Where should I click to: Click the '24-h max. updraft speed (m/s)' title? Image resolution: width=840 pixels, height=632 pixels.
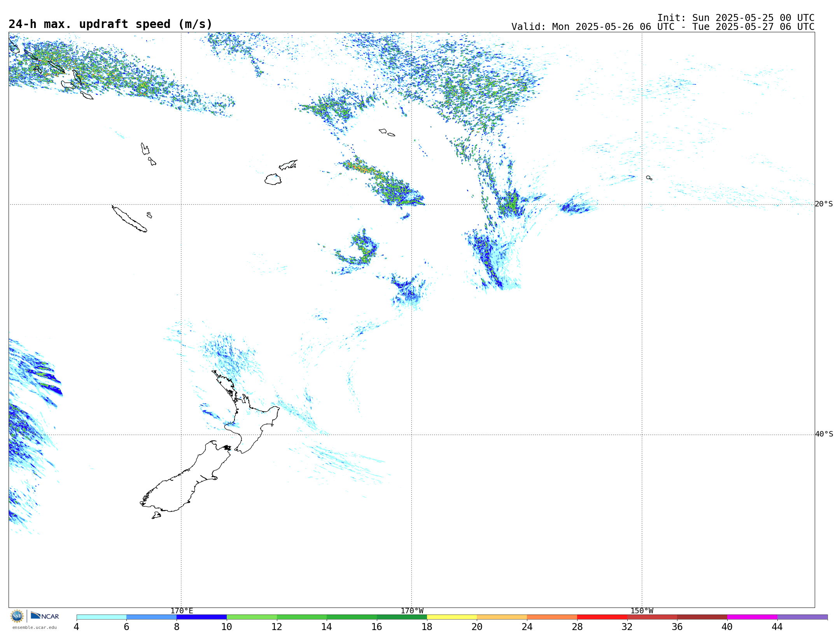[110, 24]
